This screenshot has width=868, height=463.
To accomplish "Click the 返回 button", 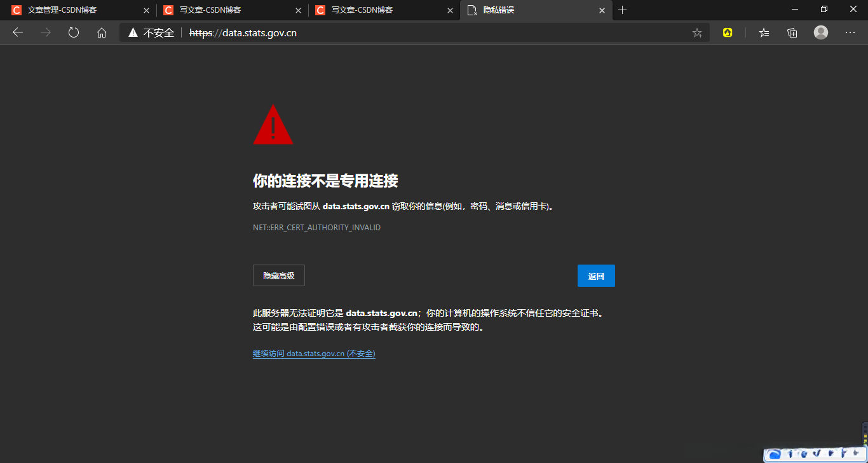I will (595, 275).
